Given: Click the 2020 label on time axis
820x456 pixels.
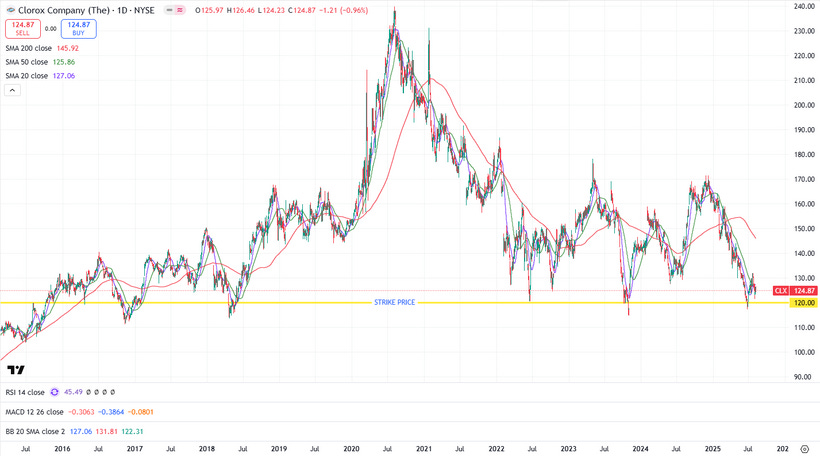Looking at the screenshot, I should (x=351, y=449).
